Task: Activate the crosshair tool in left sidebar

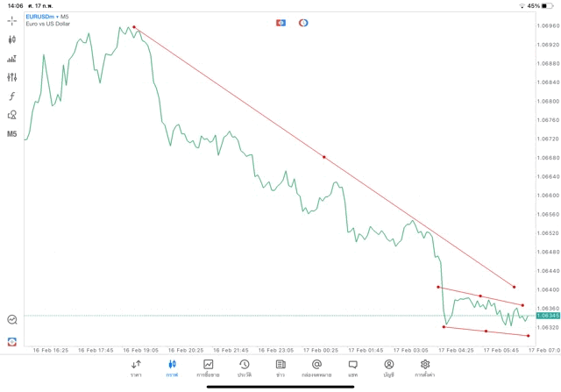Action: [12, 21]
